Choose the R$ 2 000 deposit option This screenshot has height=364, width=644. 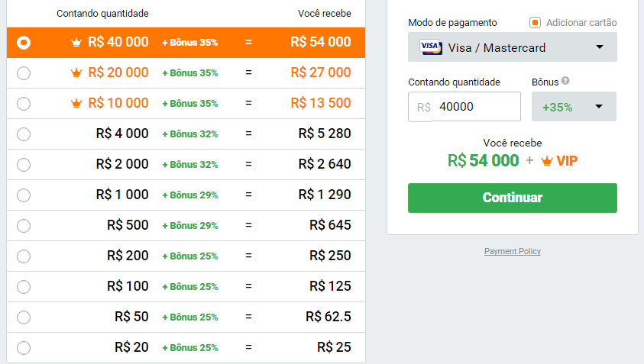(x=186, y=165)
